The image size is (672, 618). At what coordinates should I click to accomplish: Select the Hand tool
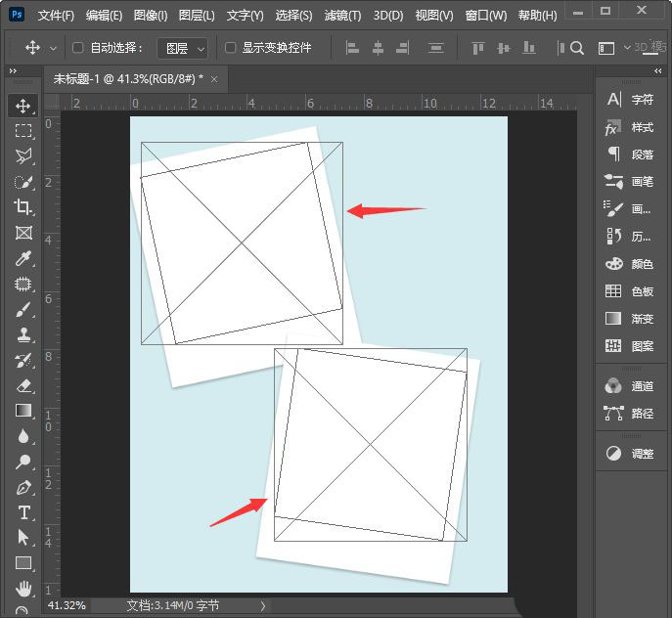[23, 589]
